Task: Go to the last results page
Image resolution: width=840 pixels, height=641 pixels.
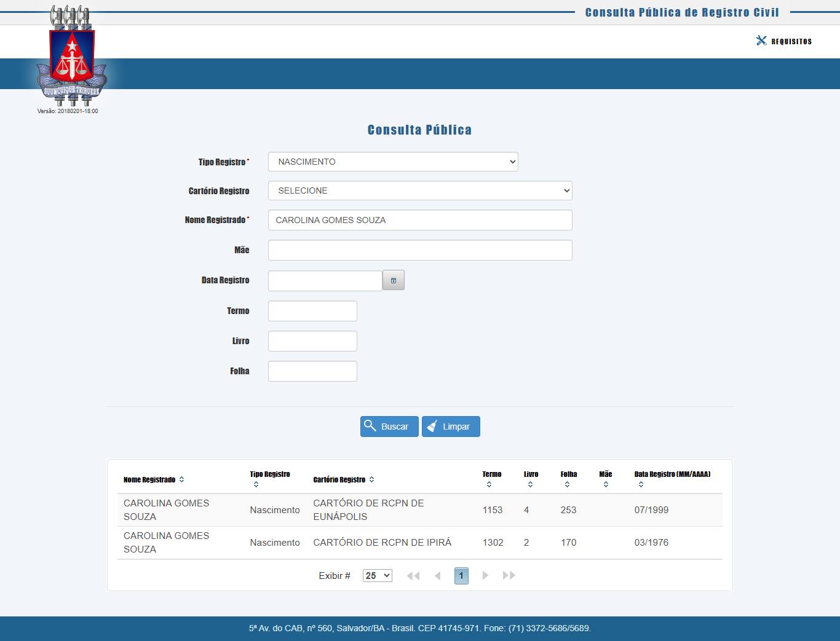Action: click(x=509, y=576)
